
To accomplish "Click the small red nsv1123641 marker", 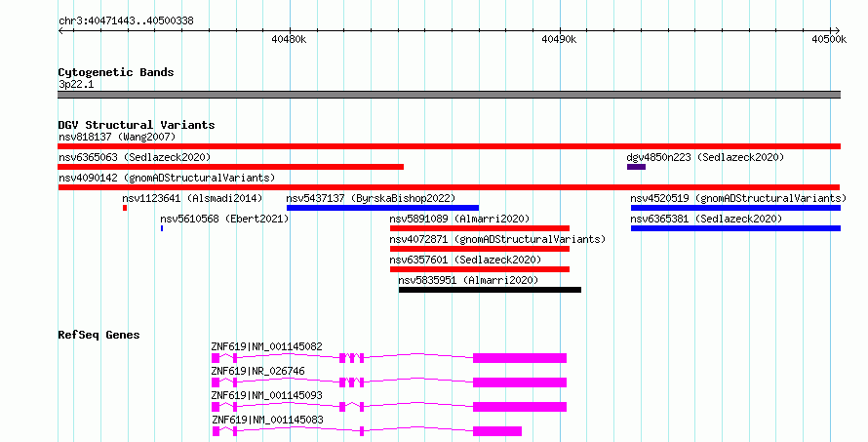I will click(125, 208).
